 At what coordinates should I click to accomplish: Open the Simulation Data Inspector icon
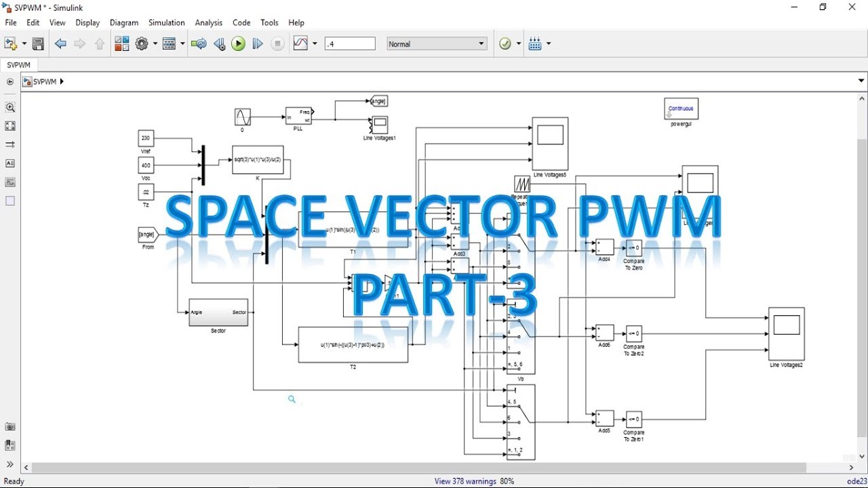(x=300, y=44)
